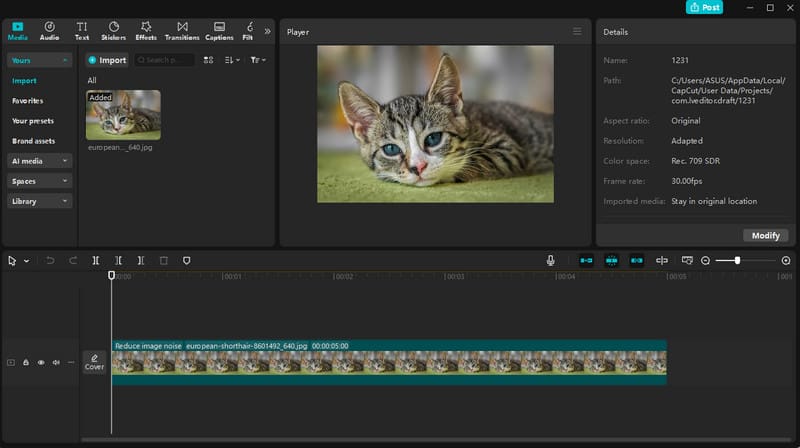800x448 pixels.
Task: Redo the last action
Action: pyautogui.click(x=73, y=261)
